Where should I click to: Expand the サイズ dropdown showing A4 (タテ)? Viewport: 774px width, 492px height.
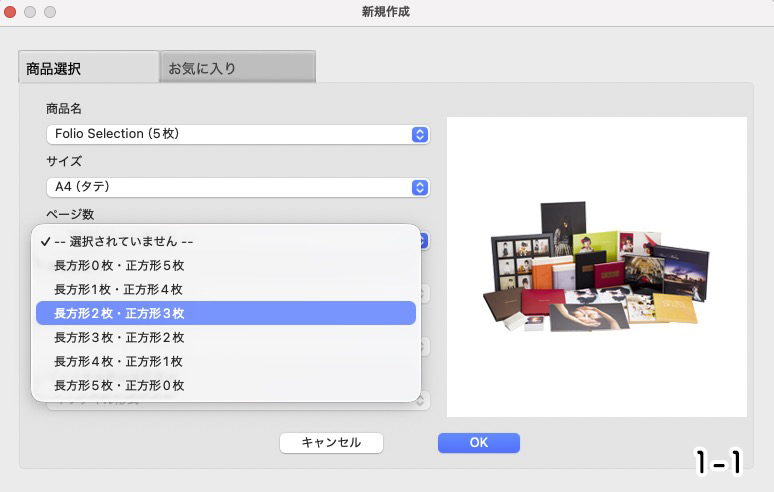(230, 187)
